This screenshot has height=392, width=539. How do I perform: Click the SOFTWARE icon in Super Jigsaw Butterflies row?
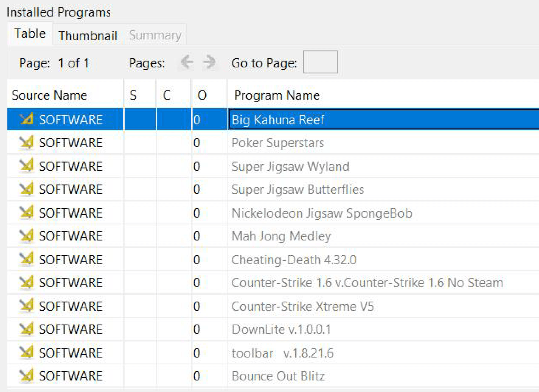pos(27,189)
